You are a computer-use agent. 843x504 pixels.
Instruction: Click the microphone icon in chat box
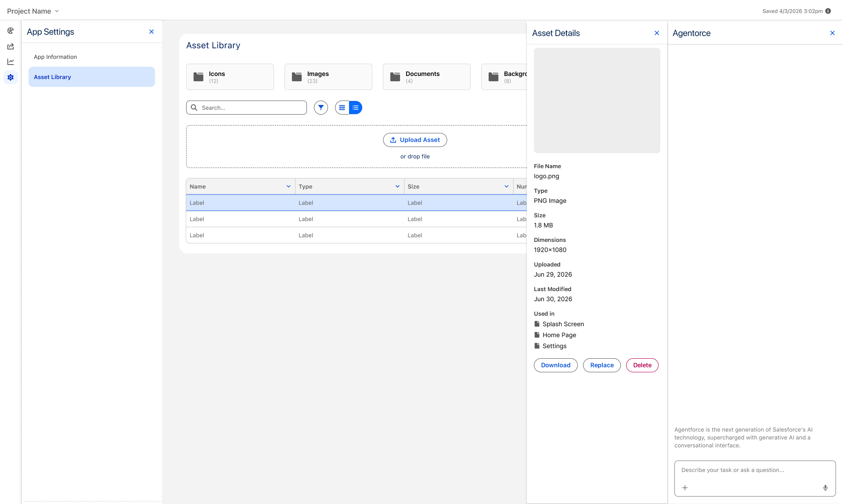click(x=825, y=488)
